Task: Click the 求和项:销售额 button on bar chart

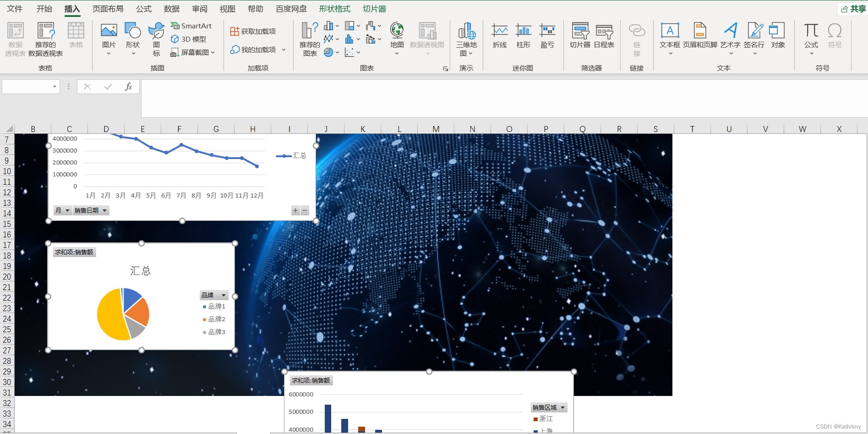Action: pos(311,380)
